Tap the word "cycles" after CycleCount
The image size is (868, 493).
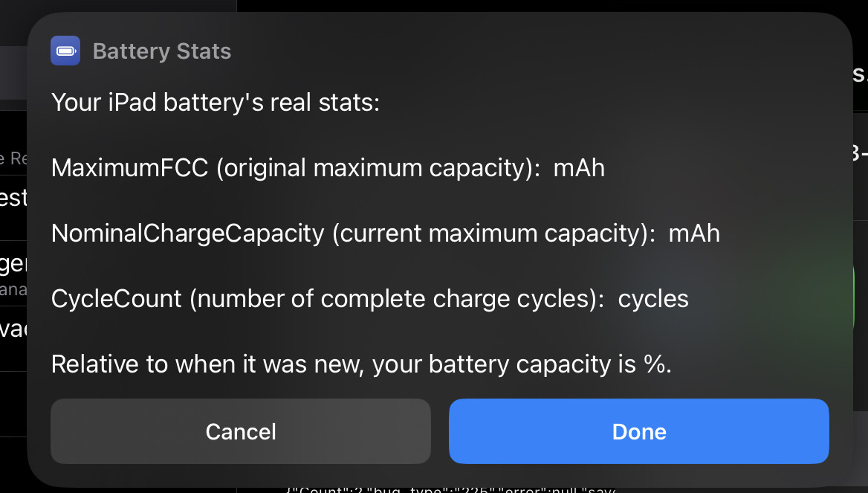653,300
